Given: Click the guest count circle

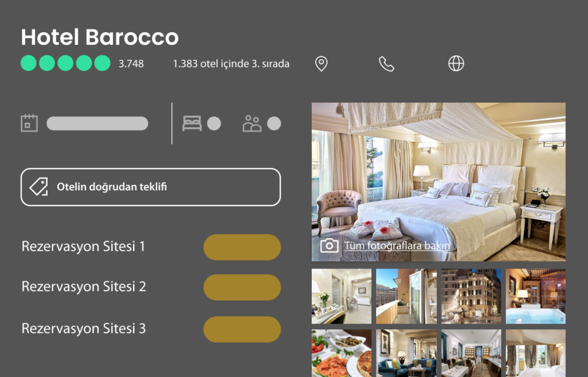Looking at the screenshot, I should [x=274, y=123].
